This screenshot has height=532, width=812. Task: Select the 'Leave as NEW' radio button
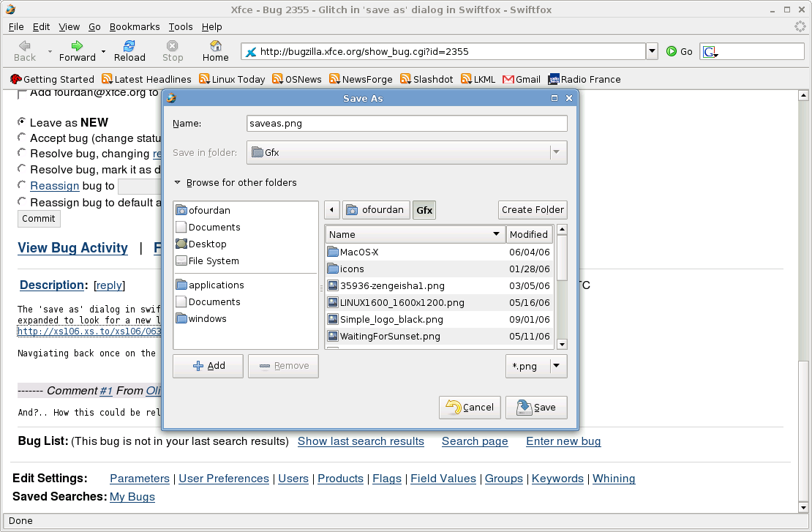[x=22, y=122]
